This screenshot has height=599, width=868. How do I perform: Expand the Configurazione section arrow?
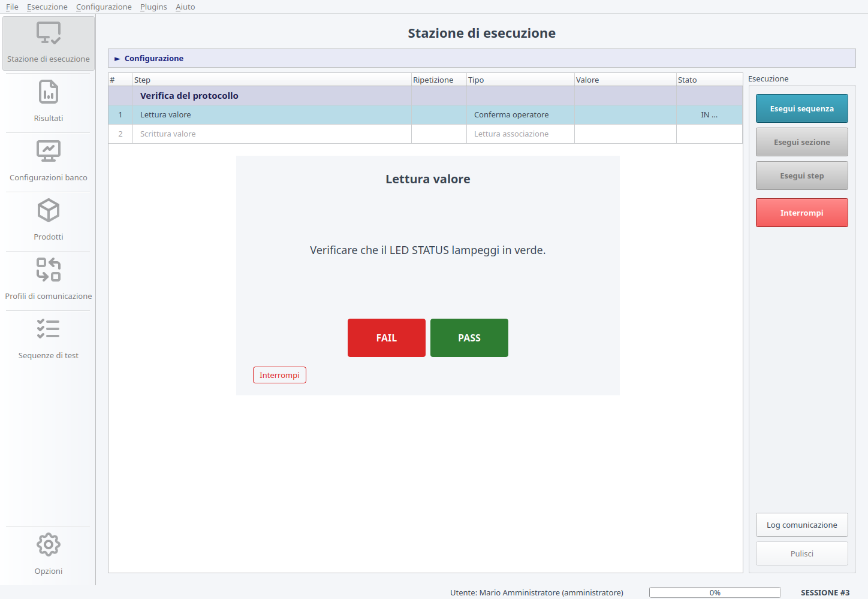(117, 59)
